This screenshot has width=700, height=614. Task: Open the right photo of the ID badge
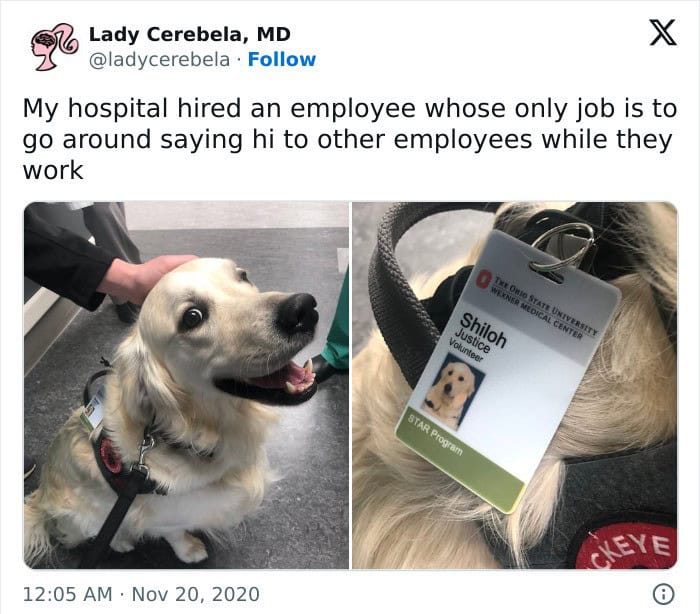[515, 385]
